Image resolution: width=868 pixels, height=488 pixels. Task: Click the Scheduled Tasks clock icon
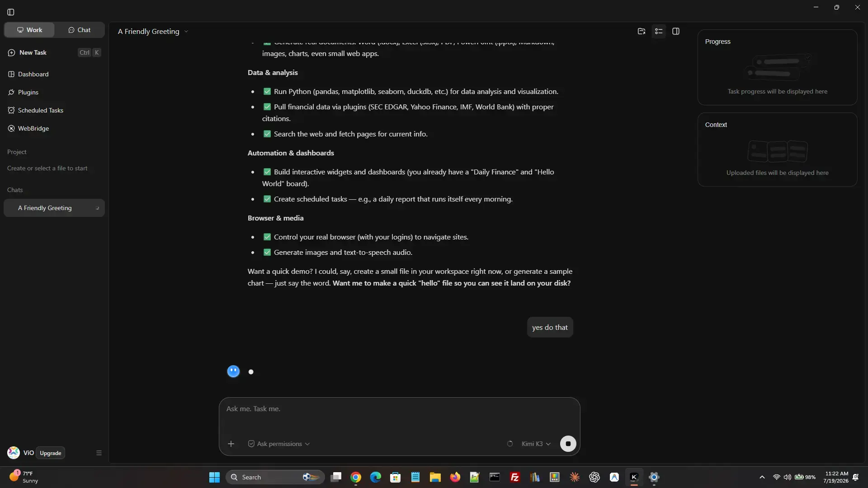pos(11,110)
